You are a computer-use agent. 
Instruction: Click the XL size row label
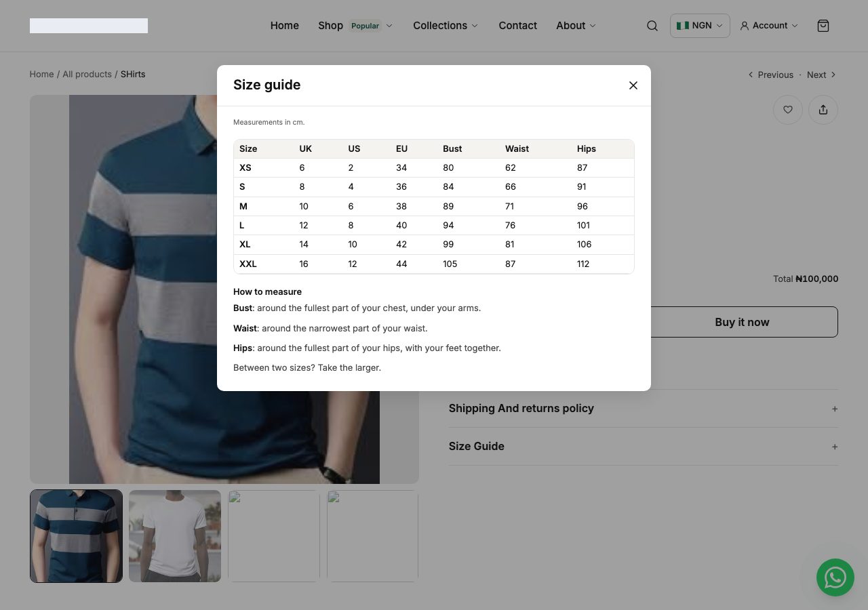(x=245, y=244)
